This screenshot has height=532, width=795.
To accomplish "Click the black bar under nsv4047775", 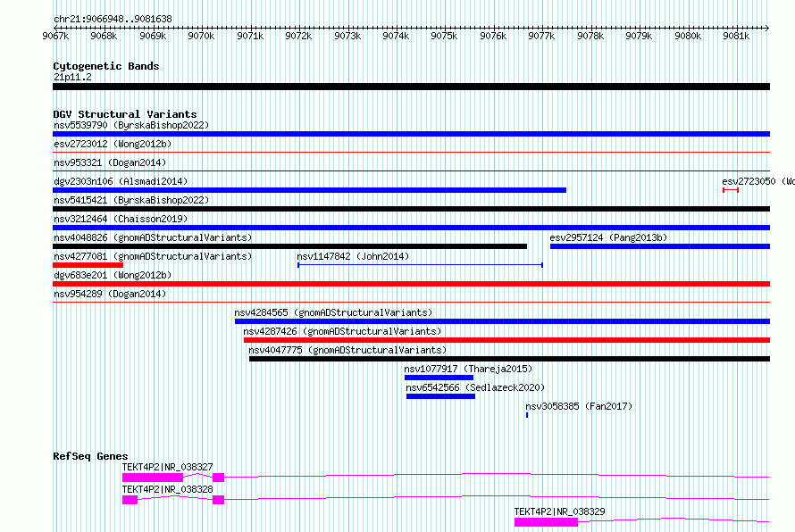I will point(509,359).
